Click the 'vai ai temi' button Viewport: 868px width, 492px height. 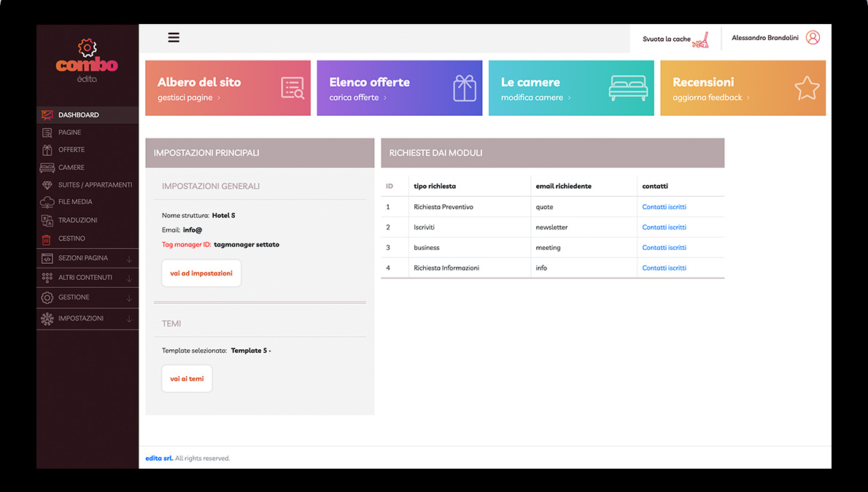pos(187,379)
